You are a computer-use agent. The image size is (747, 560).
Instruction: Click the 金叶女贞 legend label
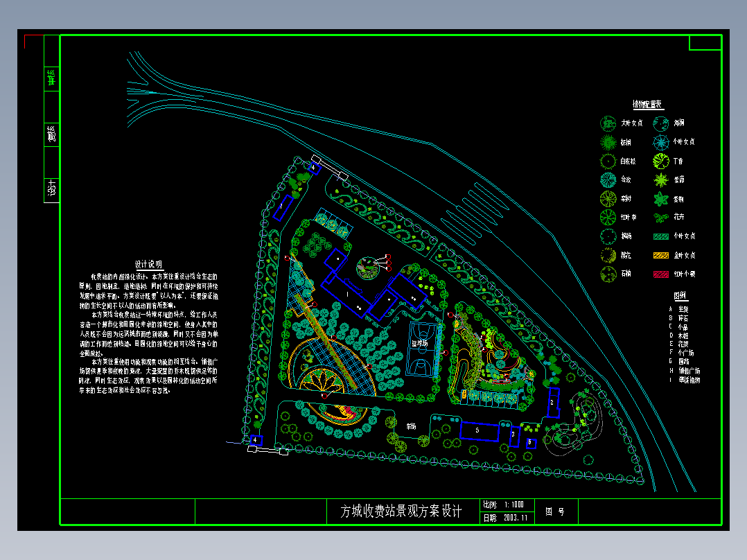point(684,256)
